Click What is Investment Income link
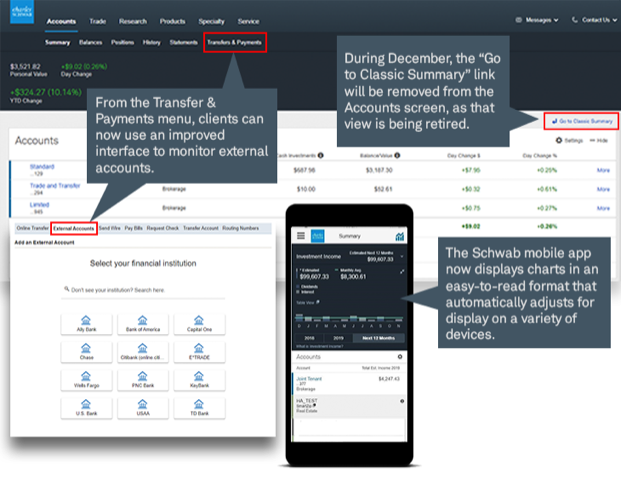621x480 pixels. 320,347
